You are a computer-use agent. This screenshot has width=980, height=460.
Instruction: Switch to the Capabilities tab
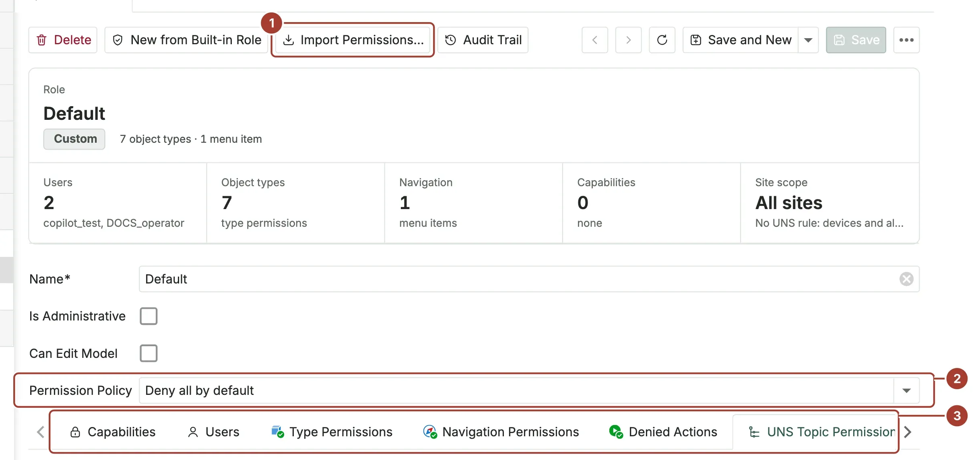click(113, 432)
